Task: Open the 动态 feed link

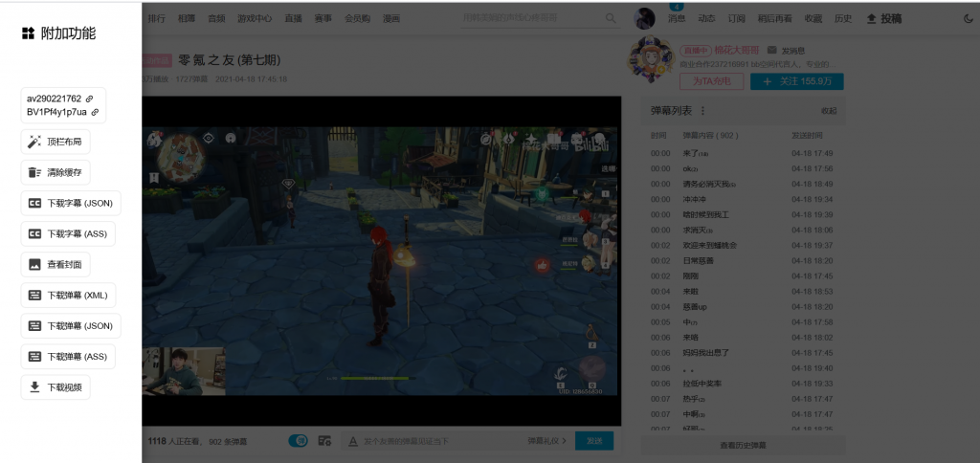Action: click(x=706, y=19)
